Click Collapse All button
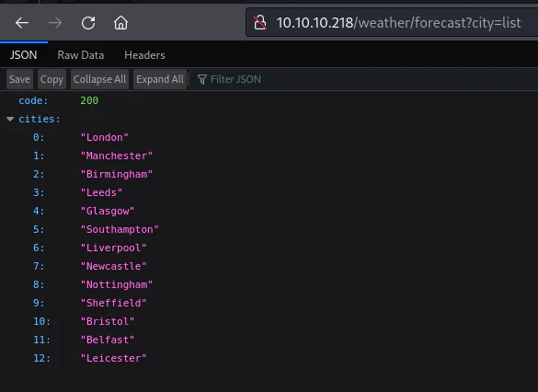 tap(99, 79)
